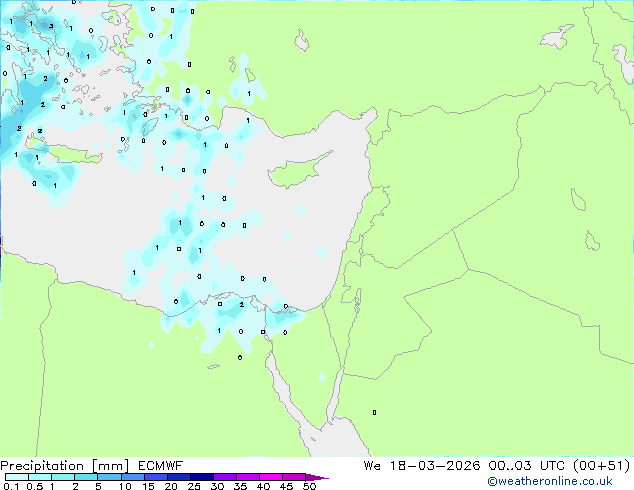
Task: Pick the legend swatch between 45 and 50
Action: pos(294,477)
